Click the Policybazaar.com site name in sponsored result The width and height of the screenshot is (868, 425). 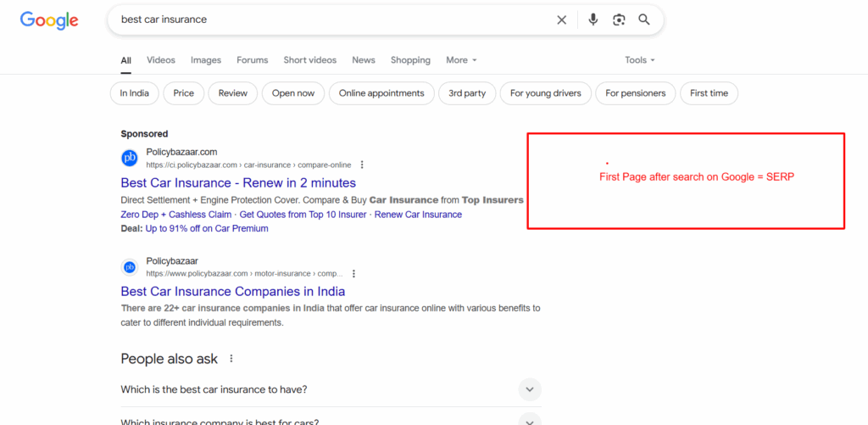point(181,152)
